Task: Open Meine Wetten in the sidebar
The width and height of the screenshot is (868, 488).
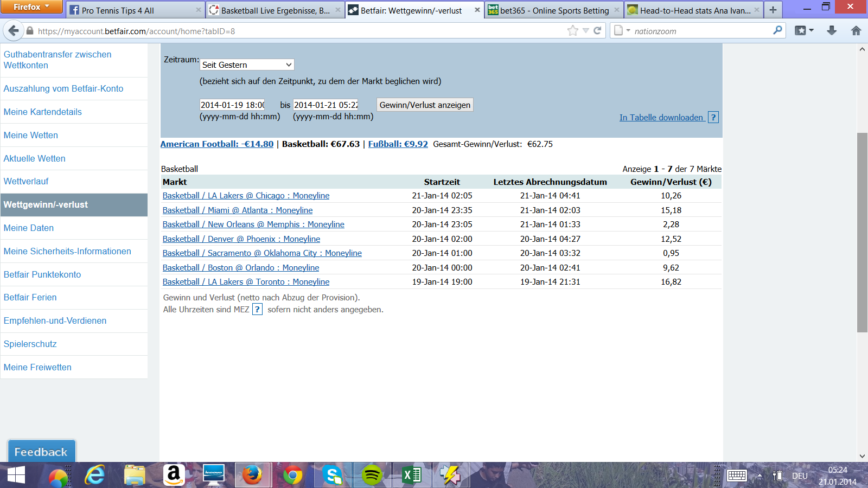Action: pos(74,135)
